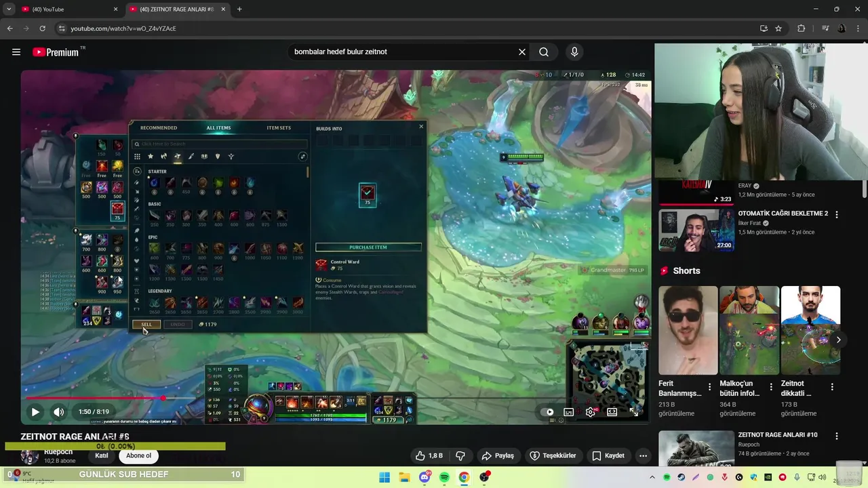The width and height of the screenshot is (868, 488).
Task: Open the YouTube guide hamburger menu
Action: point(16,52)
